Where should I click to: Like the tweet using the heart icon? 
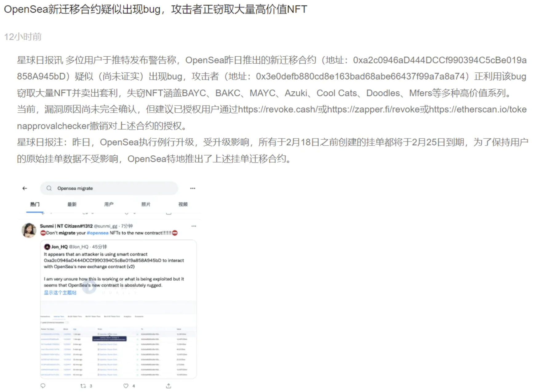pos(126,386)
